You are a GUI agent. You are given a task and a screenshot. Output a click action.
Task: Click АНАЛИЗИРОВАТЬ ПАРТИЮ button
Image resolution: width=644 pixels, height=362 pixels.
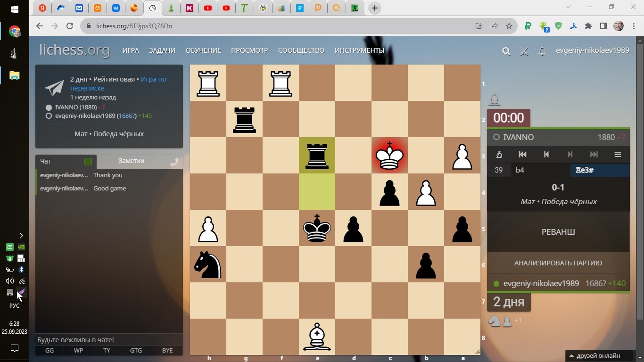[x=558, y=263]
